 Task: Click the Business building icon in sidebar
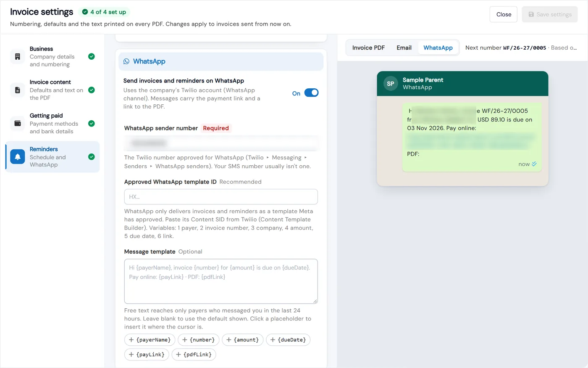point(18,56)
